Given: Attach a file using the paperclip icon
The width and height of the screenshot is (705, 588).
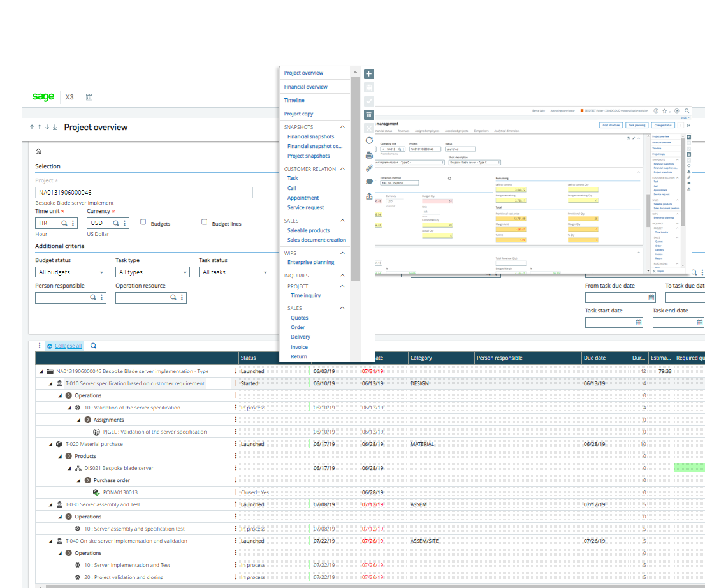Looking at the screenshot, I should 368,168.
